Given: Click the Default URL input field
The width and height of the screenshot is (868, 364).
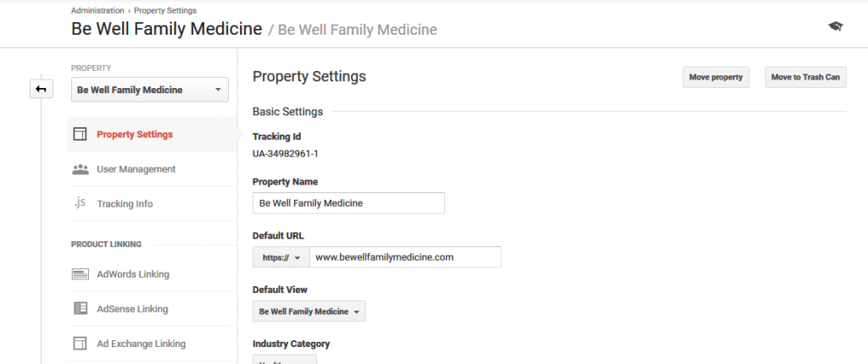Looking at the screenshot, I should tap(405, 257).
